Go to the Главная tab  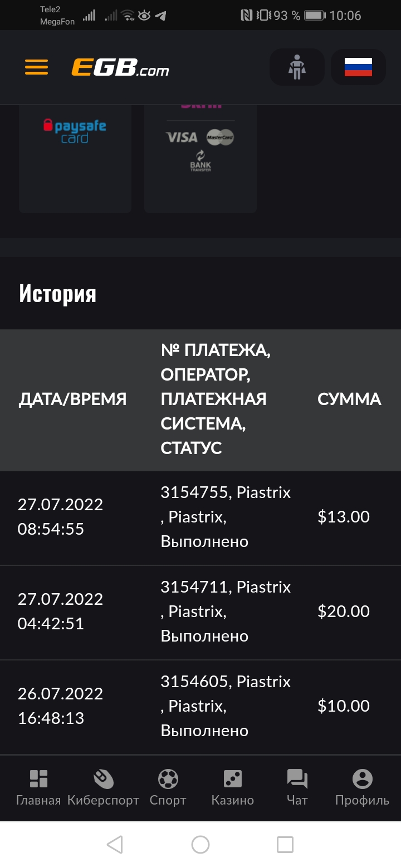coord(38,787)
